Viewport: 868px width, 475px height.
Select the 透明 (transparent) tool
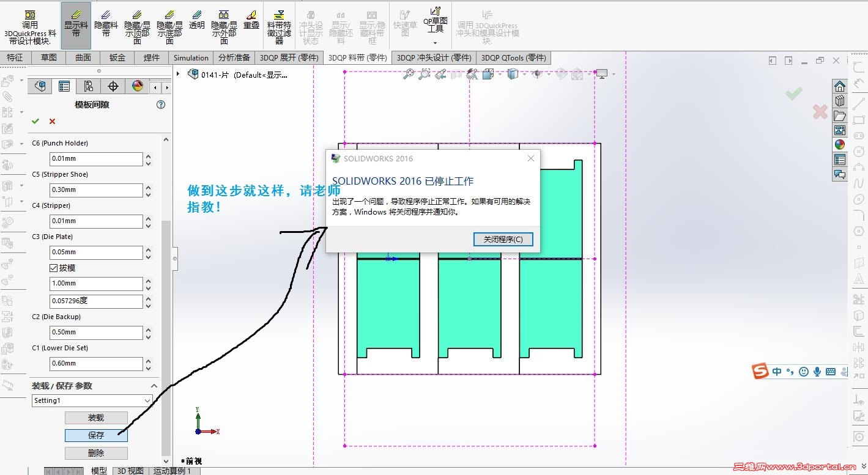[197, 20]
